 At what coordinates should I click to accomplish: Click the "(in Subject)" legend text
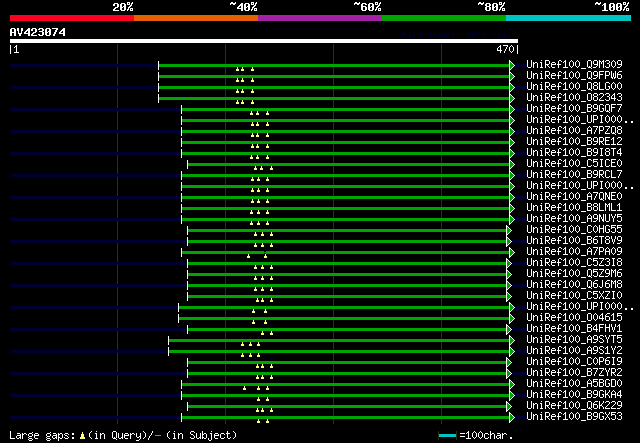click(202, 435)
